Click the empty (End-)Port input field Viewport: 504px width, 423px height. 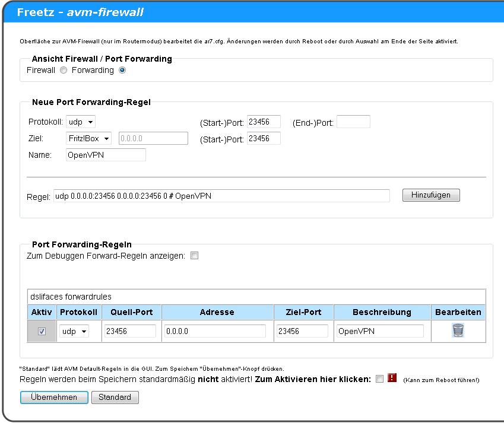(353, 122)
